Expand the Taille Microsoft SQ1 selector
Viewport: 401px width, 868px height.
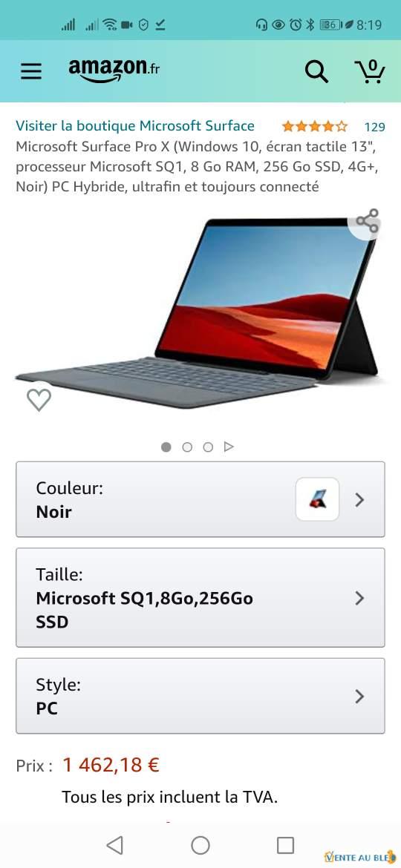click(200, 597)
